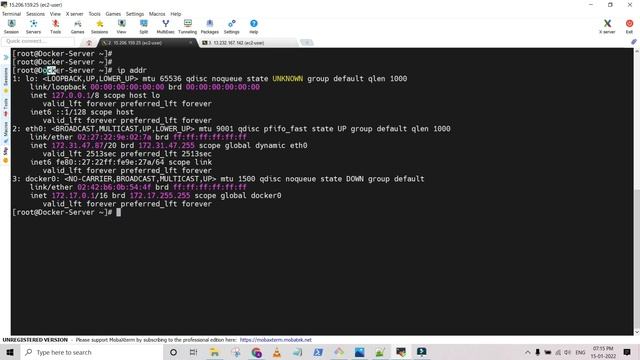Open the Tunneling tool

coord(187,27)
